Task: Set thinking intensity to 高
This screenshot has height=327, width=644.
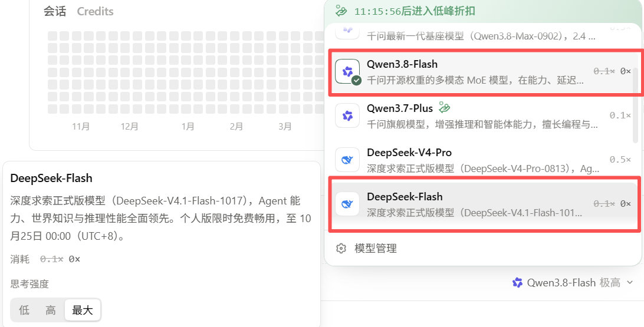Action: pyautogui.click(x=51, y=310)
